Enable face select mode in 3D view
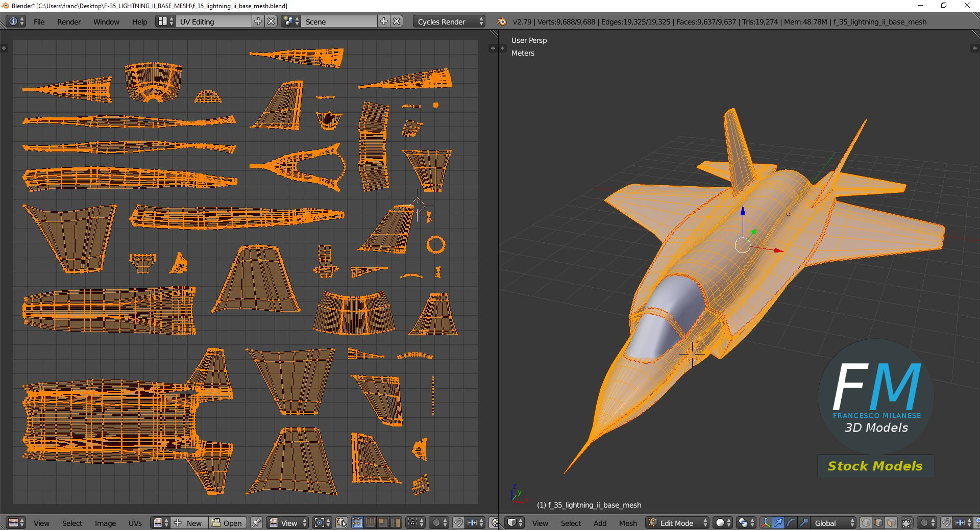 (x=891, y=523)
